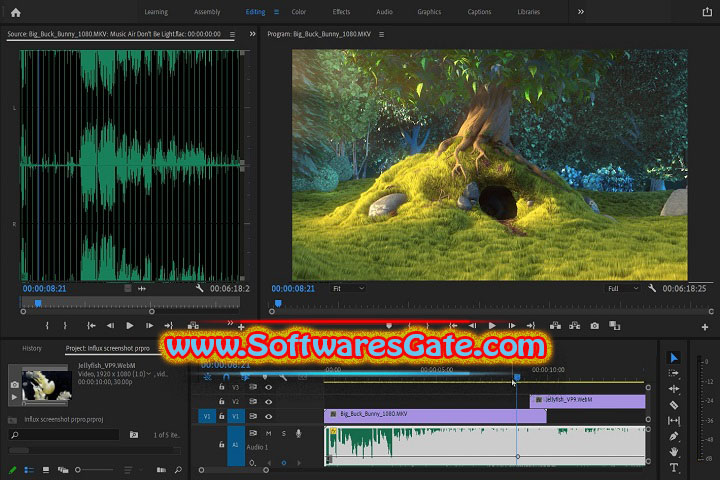The width and height of the screenshot is (720, 480).
Task: Click the Lift button in Program monitor
Action: pyautogui.click(x=555, y=326)
